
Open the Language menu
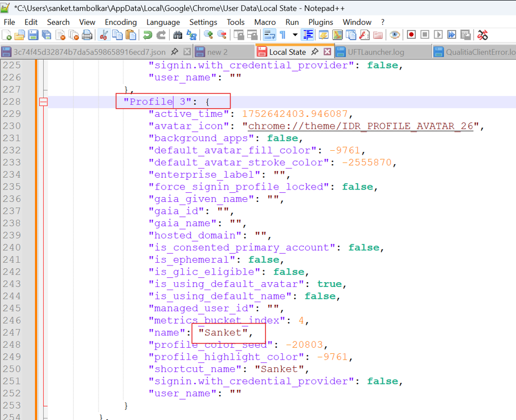click(163, 22)
